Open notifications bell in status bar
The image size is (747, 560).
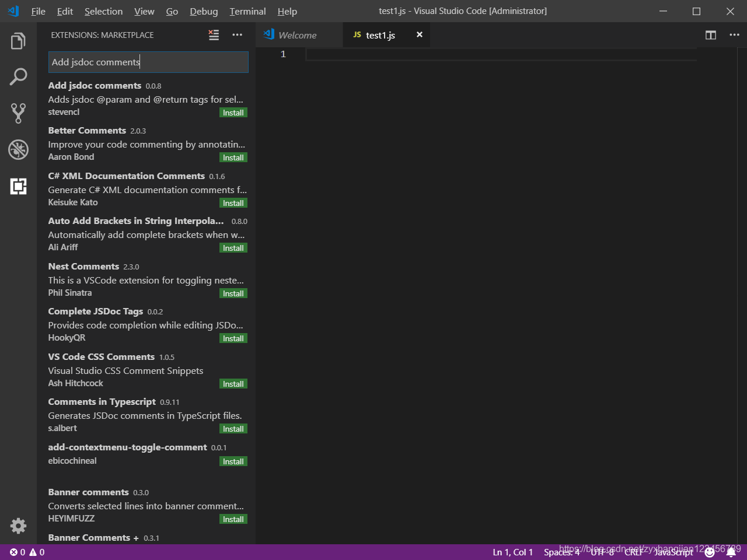click(731, 552)
